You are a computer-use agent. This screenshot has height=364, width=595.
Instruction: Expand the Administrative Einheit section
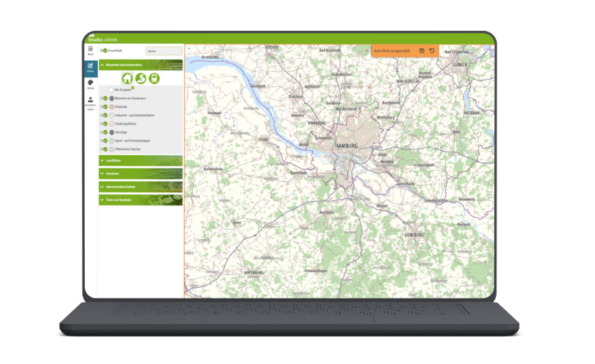tap(141, 187)
